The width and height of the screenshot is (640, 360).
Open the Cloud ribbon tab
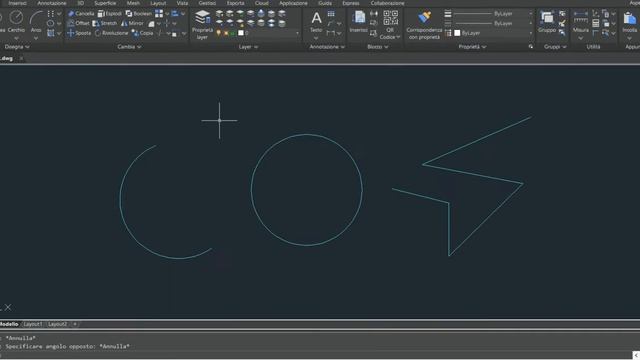pos(262,3)
